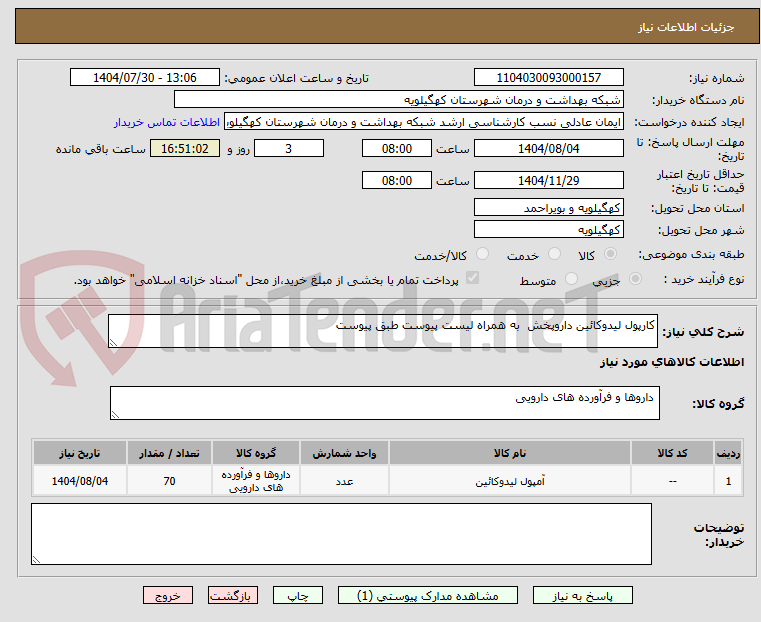Screen dimensions: 761x622
Task: Click the کد کالا column header
Action: pos(672,453)
